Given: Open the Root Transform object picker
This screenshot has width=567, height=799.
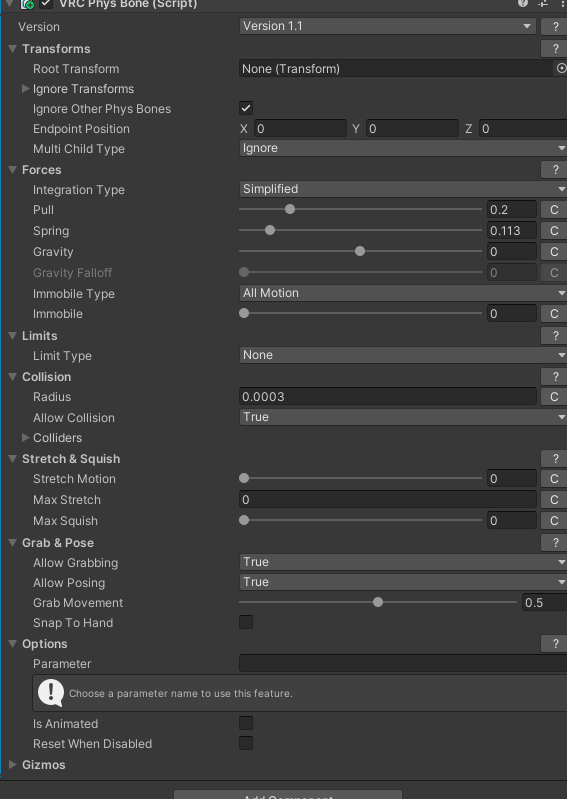Looking at the screenshot, I should pyautogui.click(x=561, y=68).
